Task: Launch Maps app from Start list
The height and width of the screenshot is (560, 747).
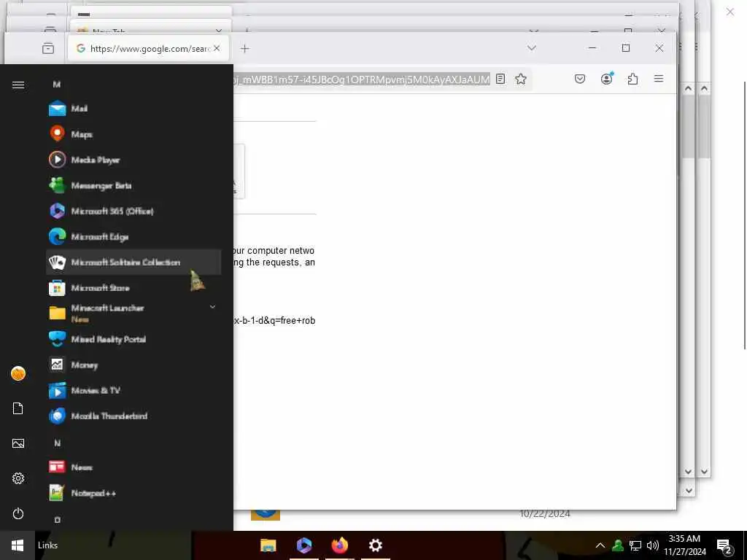Action: 133,134
